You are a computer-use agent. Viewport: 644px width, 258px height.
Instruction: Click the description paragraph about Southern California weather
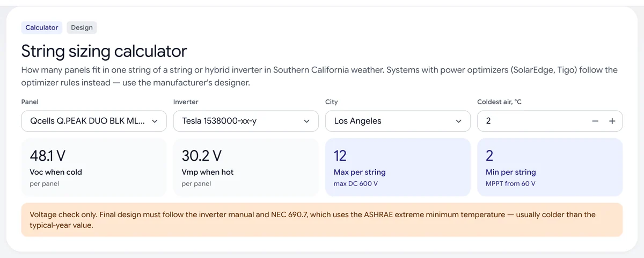(320, 76)
